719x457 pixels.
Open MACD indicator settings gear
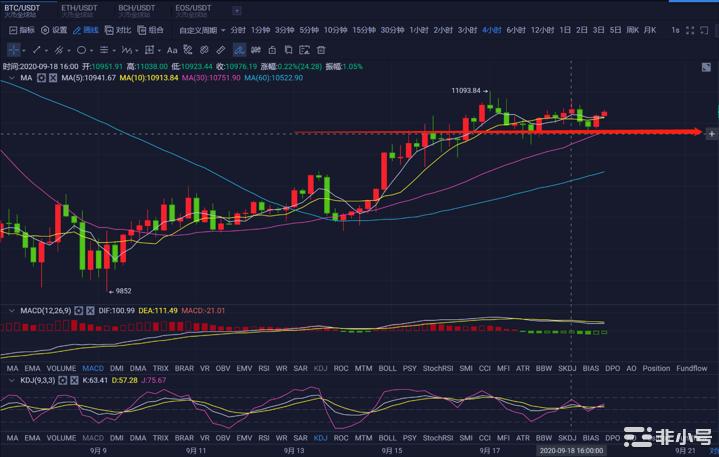pos(78,311)
